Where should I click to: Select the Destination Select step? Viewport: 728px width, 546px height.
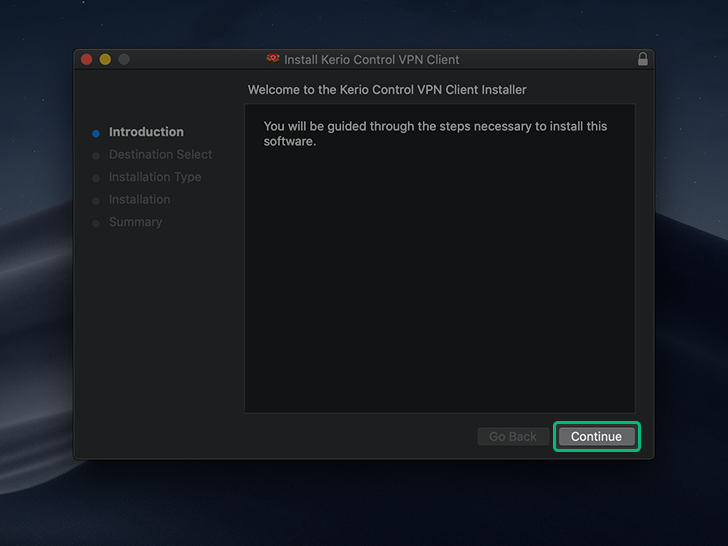click(160, 154)
